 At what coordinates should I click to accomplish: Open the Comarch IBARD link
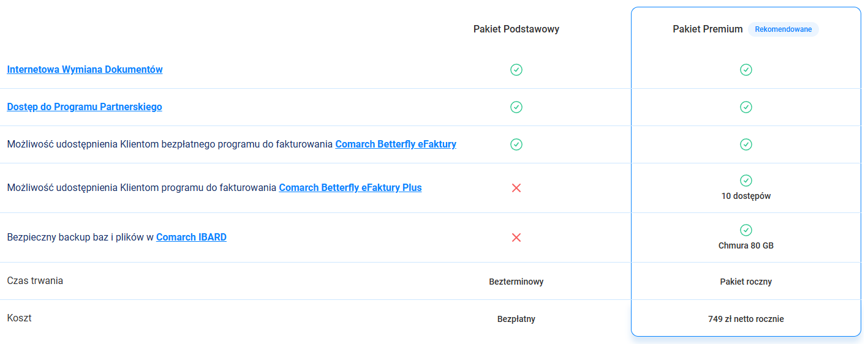(x=191, y=237)
